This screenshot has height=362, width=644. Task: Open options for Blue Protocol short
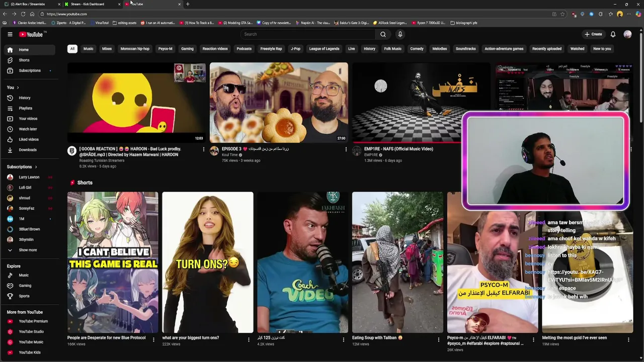pyautogui.click(x=153, y=340)
